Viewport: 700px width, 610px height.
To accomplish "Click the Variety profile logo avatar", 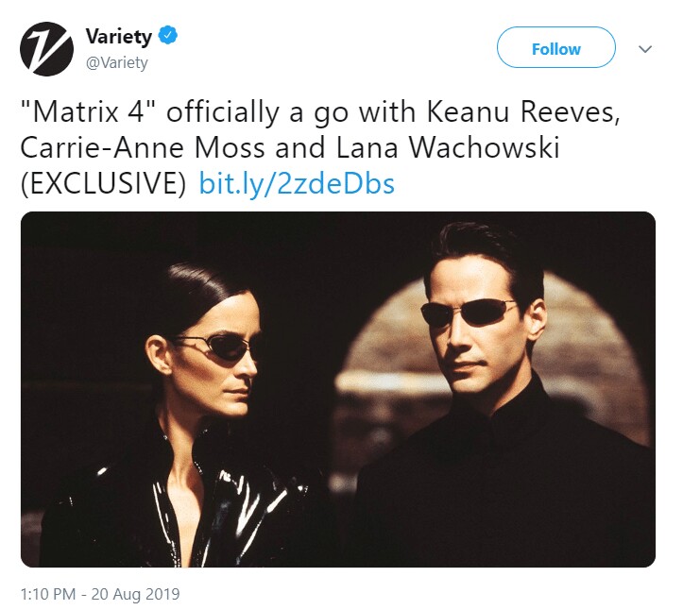I will (x=46, y=49).
